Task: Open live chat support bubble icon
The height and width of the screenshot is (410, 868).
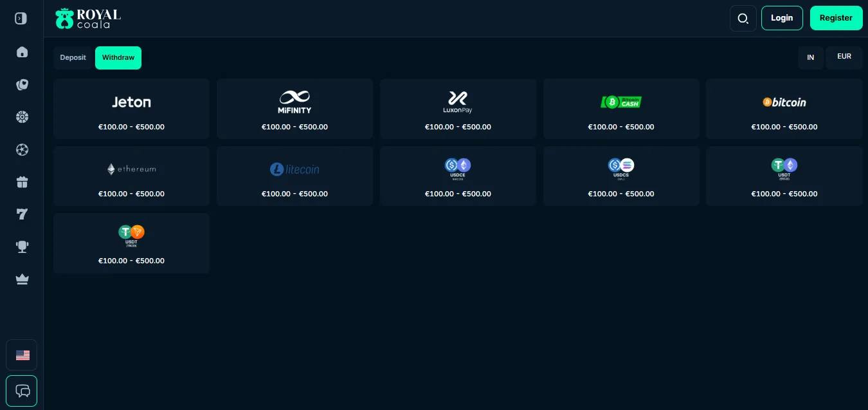Action: click(x=22, y=391)
